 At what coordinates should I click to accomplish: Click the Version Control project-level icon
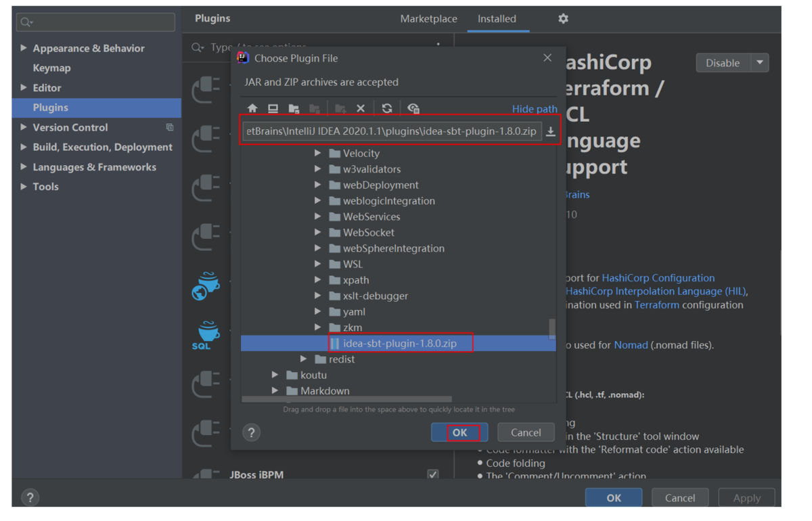(170, 127)
